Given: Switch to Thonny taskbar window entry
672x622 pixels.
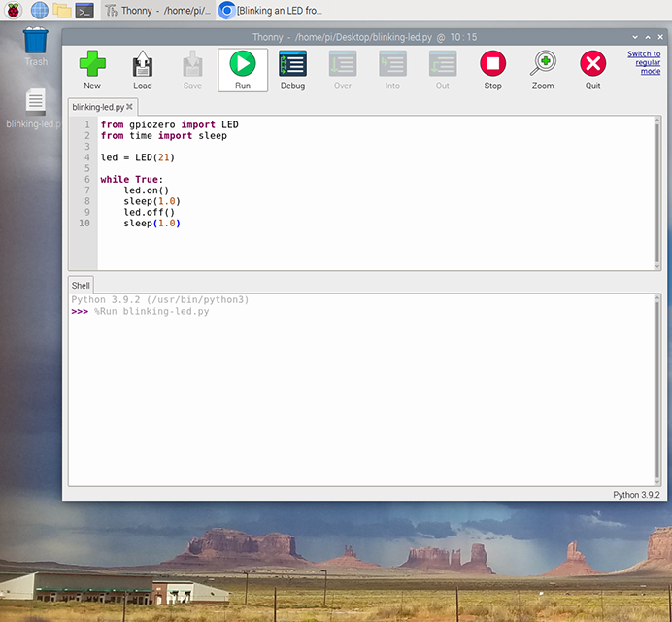Looking at the screenshot, I should tap(158, 11).
